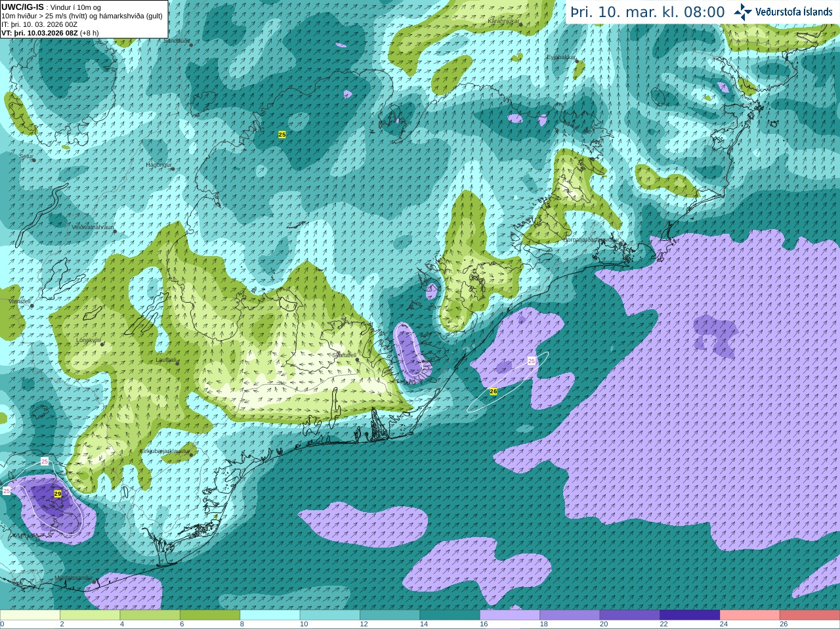Image resolution: width=840 pixels, height=629 pixels.
Task: Click the 'Þri. 10. mar. kl. 08:00' date header
Action: pos(648,12)
